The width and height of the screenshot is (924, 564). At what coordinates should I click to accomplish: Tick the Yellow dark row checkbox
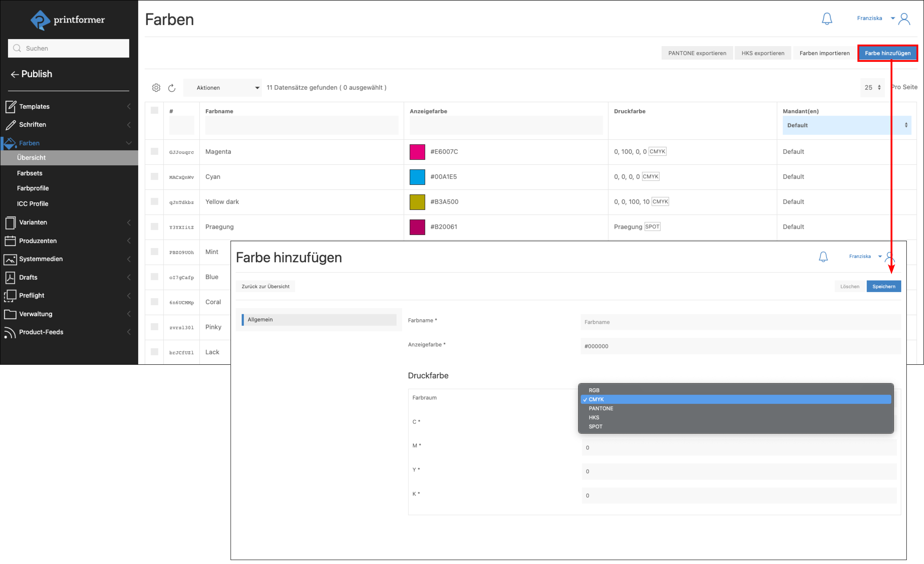(155, 201)
